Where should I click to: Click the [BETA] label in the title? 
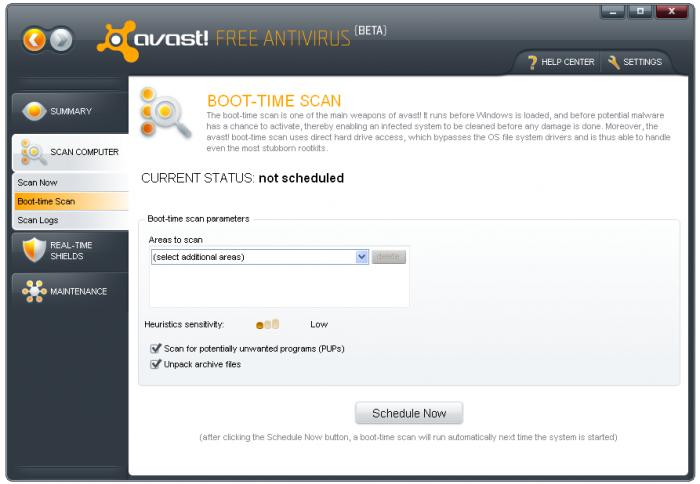[x=371, y=30]
